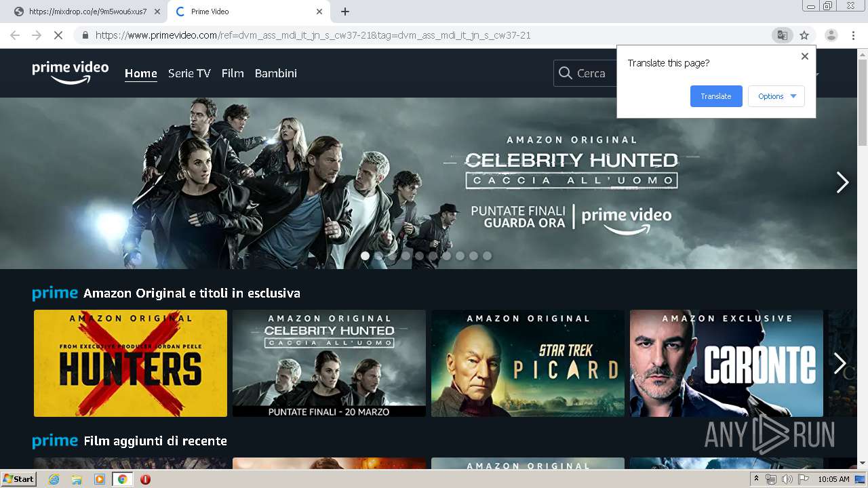Advance hero banner with right arrow
The width and height of the screenshot is (868, 488).
[842, 182]
